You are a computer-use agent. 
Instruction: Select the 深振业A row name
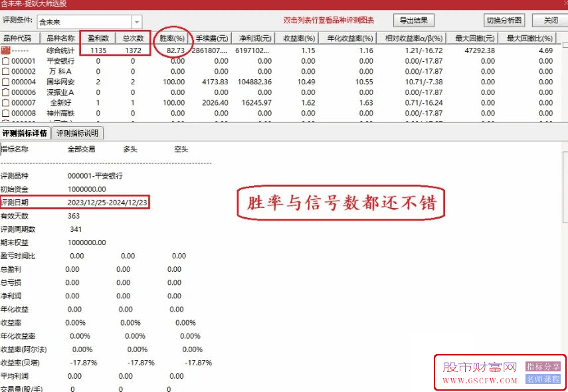[x=60, y=92]
